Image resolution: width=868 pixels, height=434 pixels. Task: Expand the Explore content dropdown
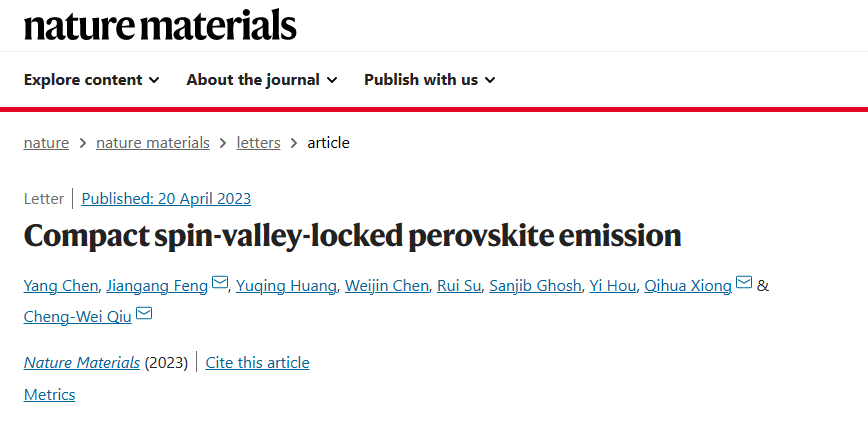(x=92, y=80)
